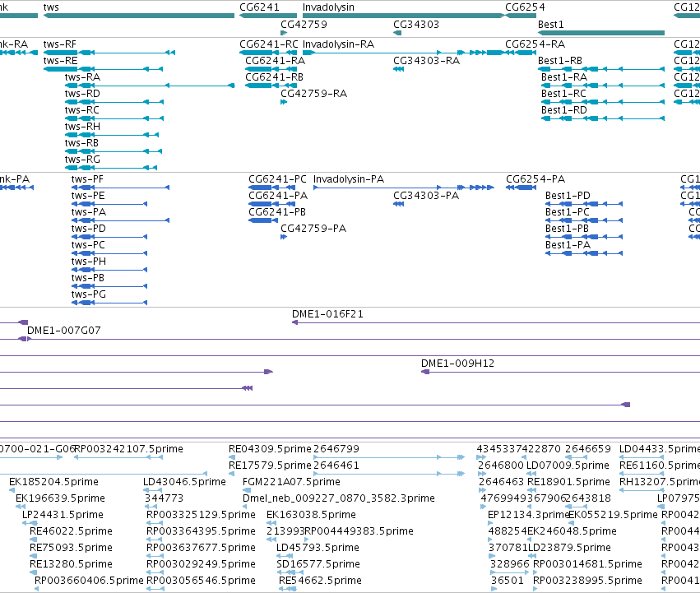
Task: Click EST RE04309.5prime label
Action: pos(270,449)
